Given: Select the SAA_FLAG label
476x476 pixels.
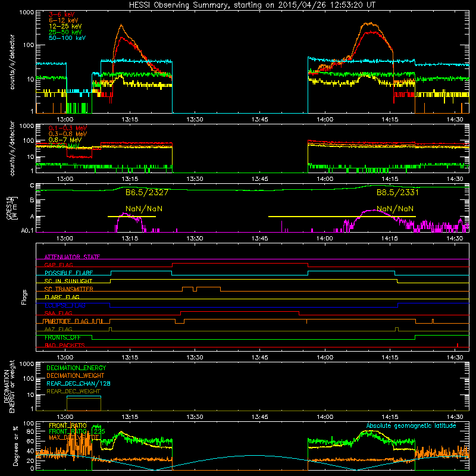Looking at the screenshot, I should click(58, 314).
